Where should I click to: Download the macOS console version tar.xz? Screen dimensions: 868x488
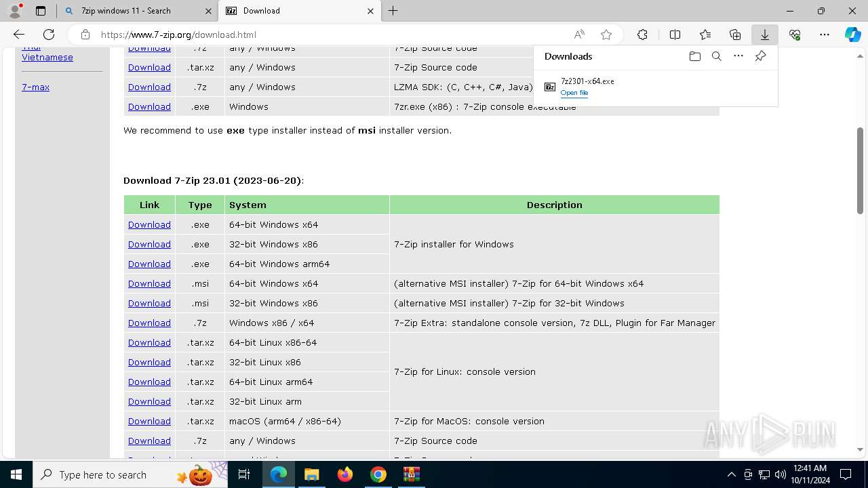point(149,421)
